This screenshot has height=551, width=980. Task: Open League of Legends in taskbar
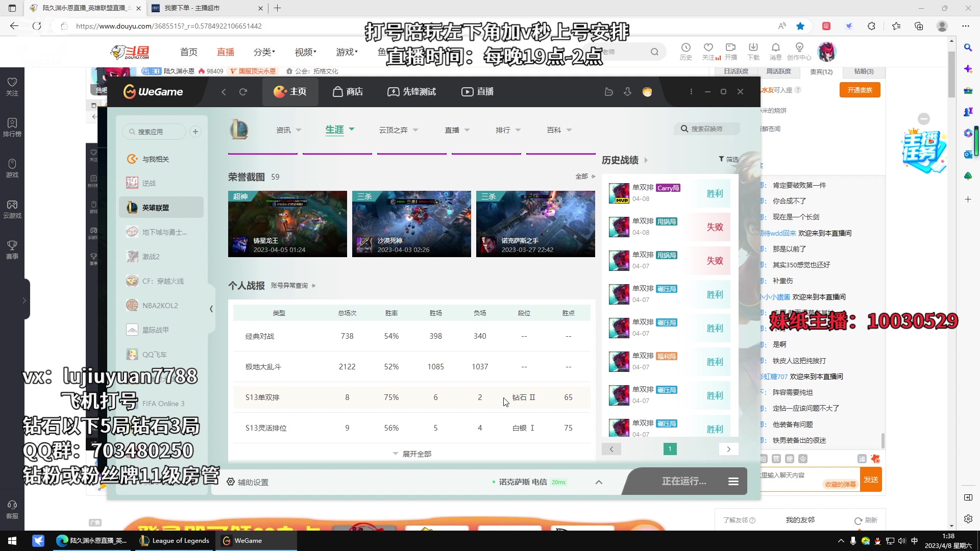click(x=175, y=541)
